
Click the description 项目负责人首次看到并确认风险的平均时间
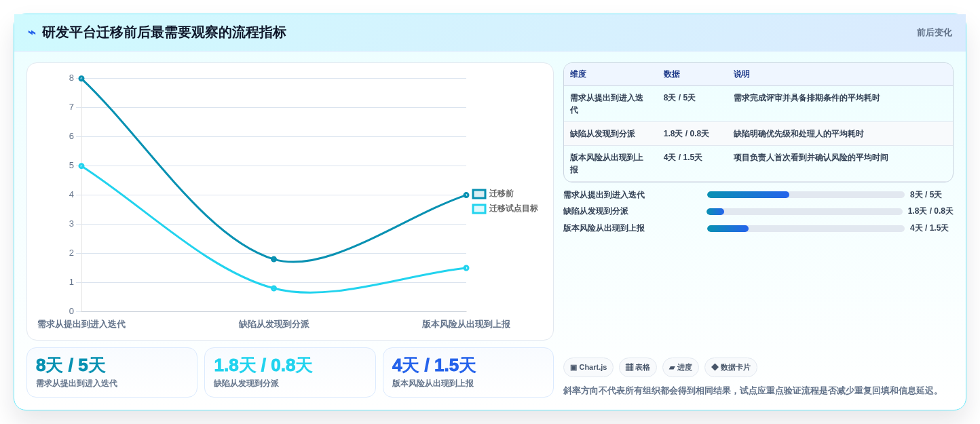pyautogui.click(x=811, y=158)
